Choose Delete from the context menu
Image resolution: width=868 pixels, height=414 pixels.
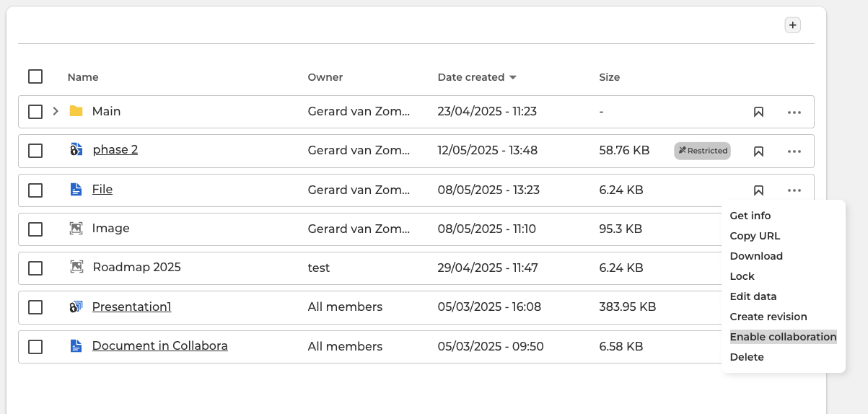point(747,357)
